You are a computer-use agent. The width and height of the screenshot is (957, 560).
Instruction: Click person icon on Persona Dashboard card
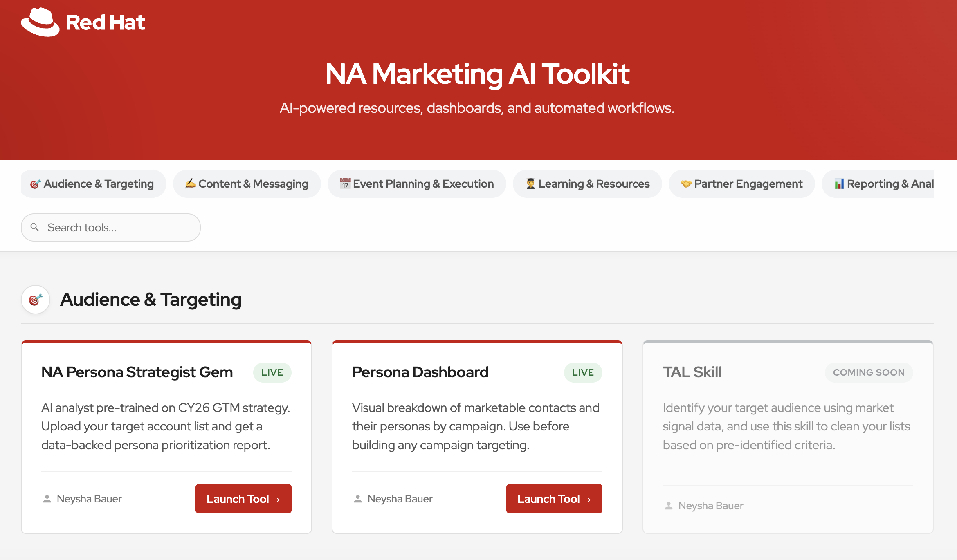tap(358, 499)
